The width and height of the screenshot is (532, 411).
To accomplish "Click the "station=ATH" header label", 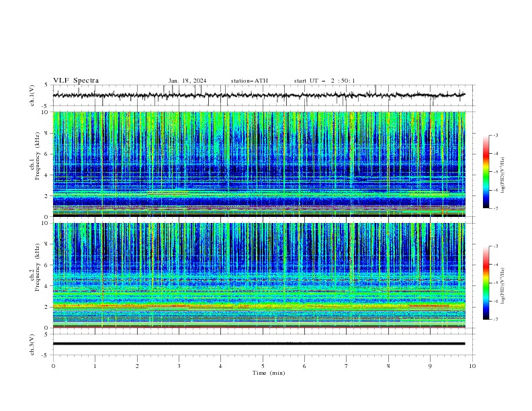I will point(249,81).
